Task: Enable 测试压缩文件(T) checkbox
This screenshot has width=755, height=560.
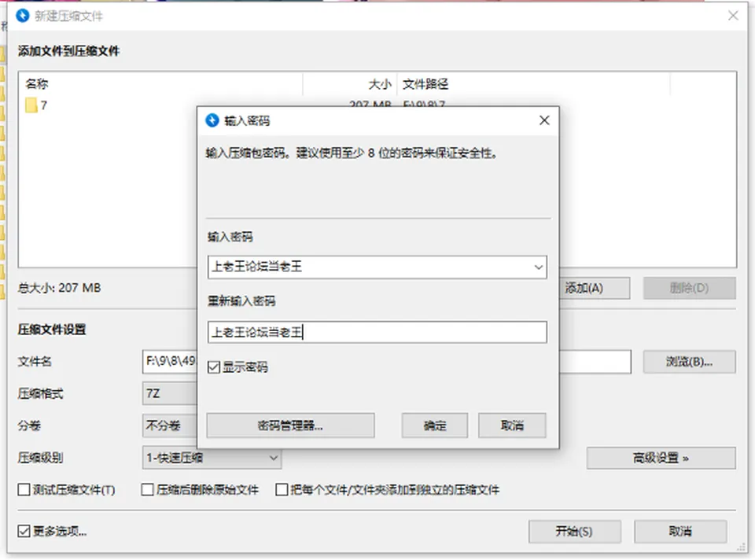Action: (24, 490)
